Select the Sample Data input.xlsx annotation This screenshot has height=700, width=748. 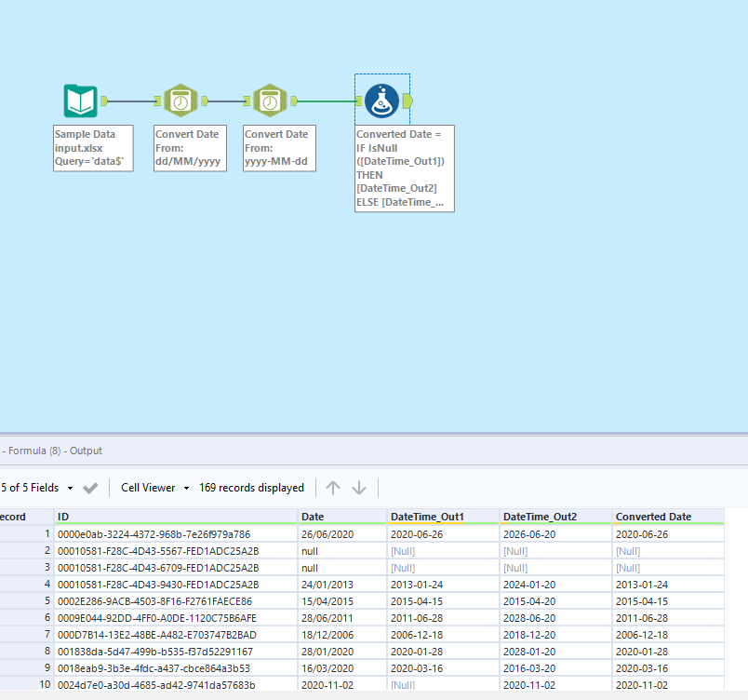[93, 148]
